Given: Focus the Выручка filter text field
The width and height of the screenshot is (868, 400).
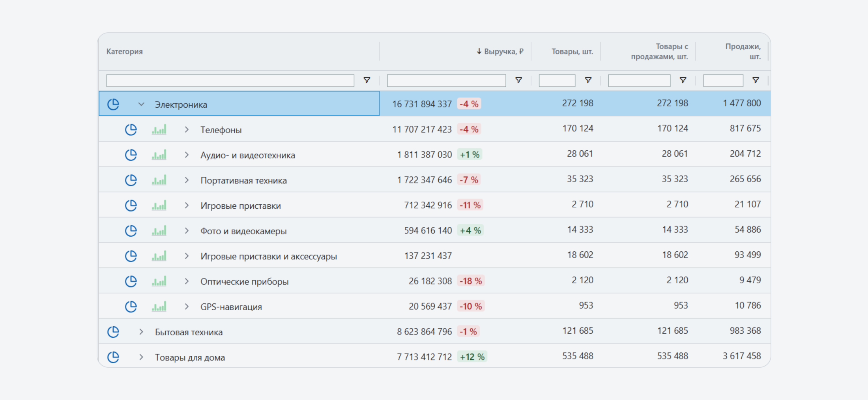Looking at the screenshot, I should [x=447, y=80].
